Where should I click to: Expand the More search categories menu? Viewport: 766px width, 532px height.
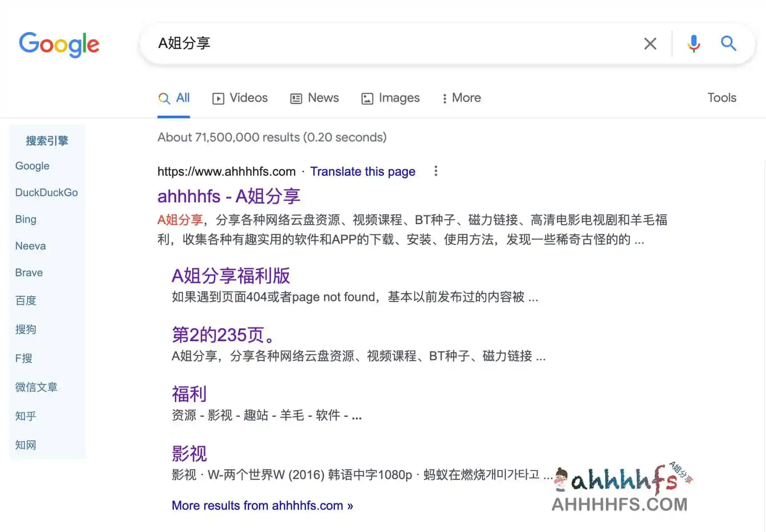point(461,98)
